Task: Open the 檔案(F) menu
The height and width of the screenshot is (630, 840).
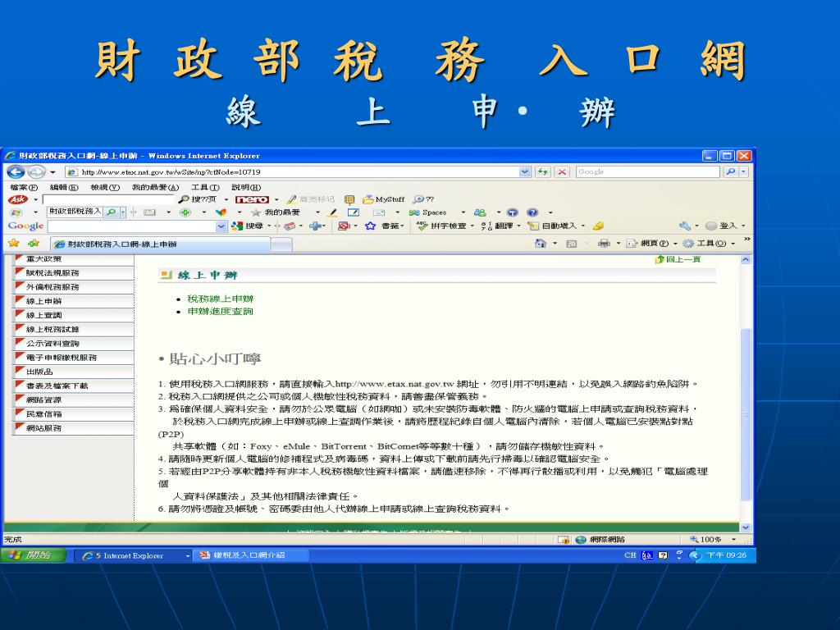Action: click(x=24, y=187)
